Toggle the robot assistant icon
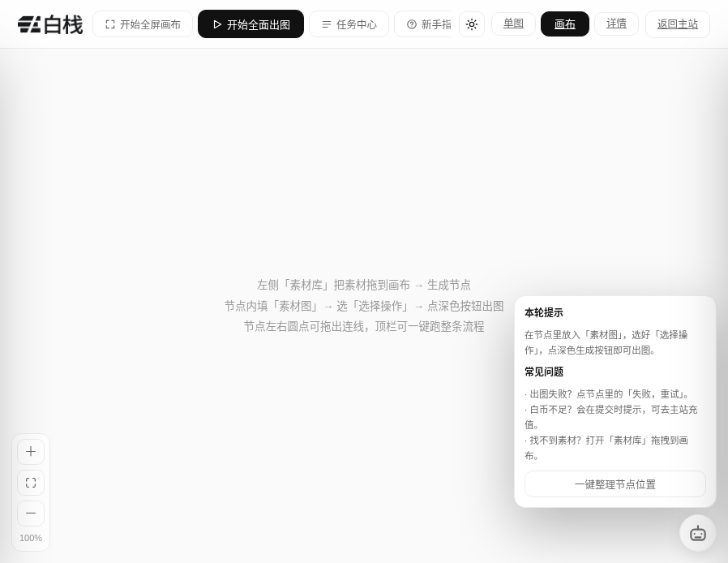 click(x=698, y=533)
